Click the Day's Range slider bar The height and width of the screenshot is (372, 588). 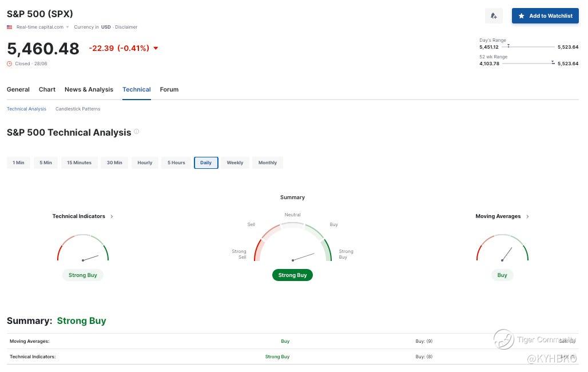coord(528,46)
